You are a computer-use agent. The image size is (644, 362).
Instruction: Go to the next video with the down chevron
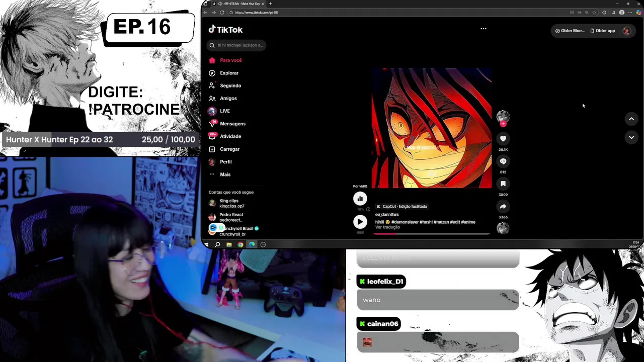click(631, 137)
